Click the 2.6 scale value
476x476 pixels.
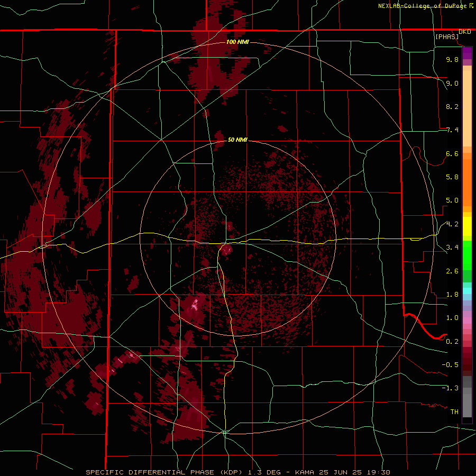tap(452, 271)
